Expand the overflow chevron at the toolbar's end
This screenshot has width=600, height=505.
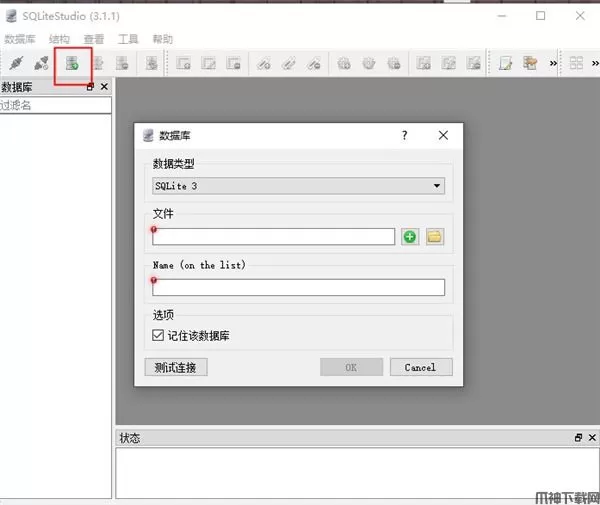[x=595, y=63]
